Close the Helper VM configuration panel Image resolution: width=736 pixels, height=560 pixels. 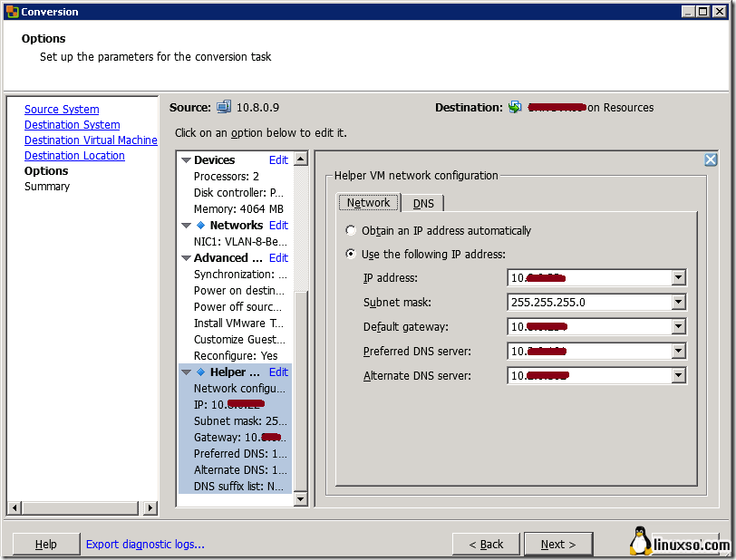(x=711, y=159)
